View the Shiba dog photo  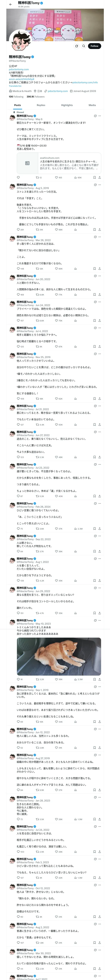tap(59, 662)
